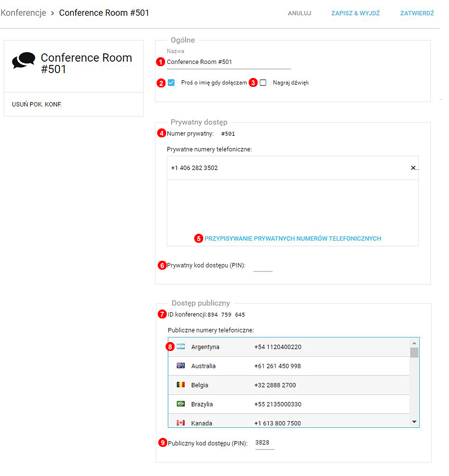This screenshot has height=476, width=449.
Task: Open 'Przypisywanie prywatnych numerów telefonicznych' link
Action: coord(292,238)
